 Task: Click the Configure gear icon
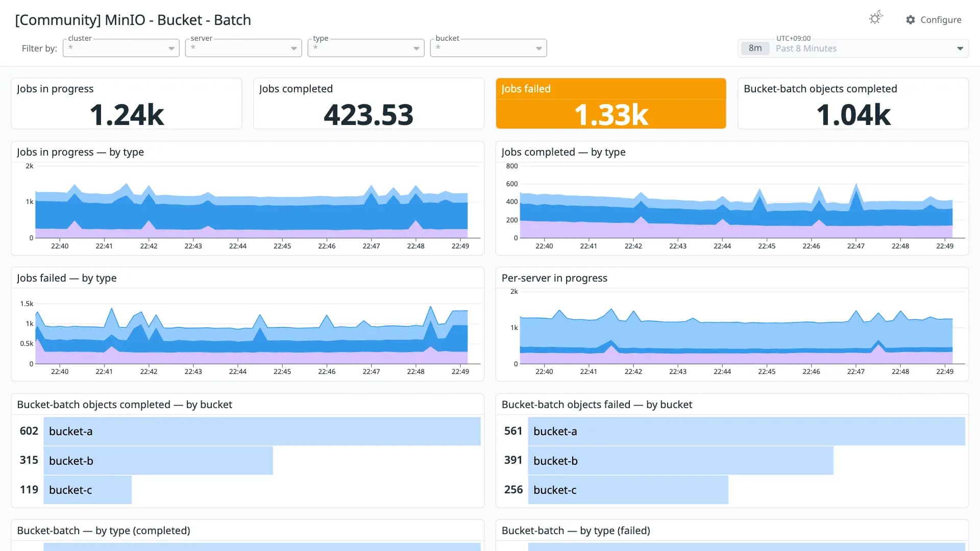tap(911, 19)
